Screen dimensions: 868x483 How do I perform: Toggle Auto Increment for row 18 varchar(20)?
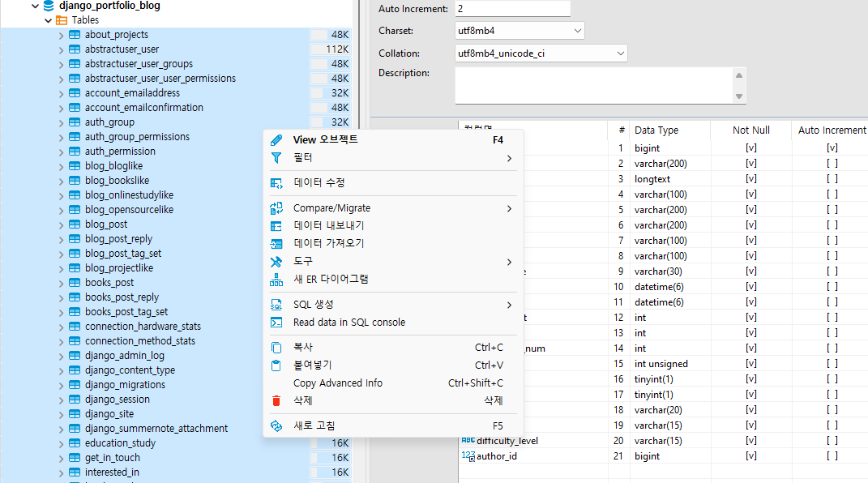[832, 410]
